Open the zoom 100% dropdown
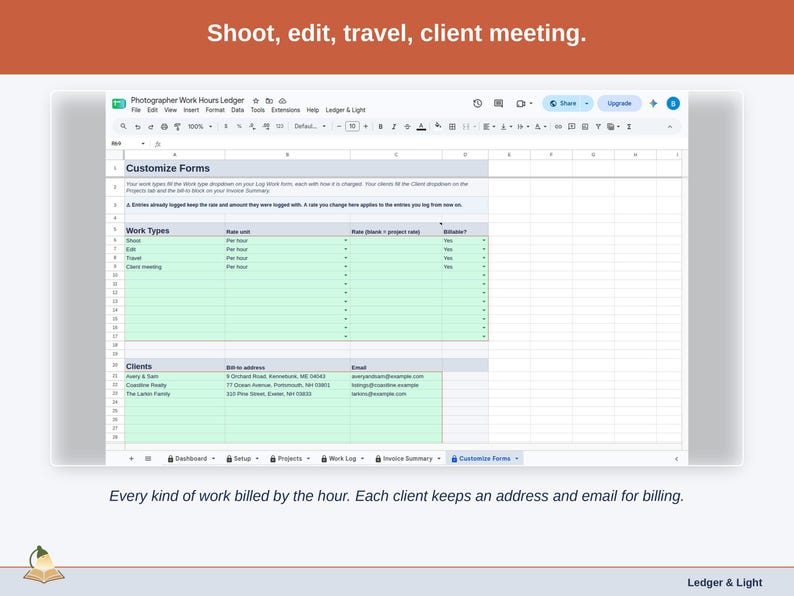The width and height of the screenshot is (794, 596). pyautogui.click(x=200, y=127)
